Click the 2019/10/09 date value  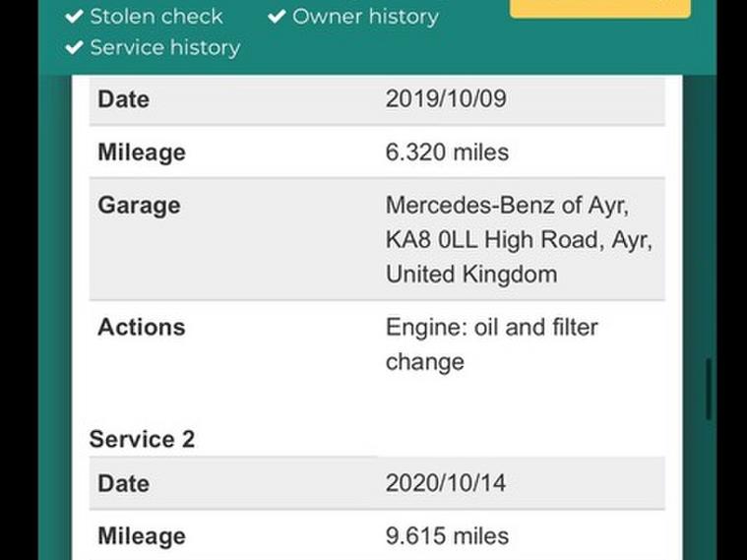pos(446,98)
